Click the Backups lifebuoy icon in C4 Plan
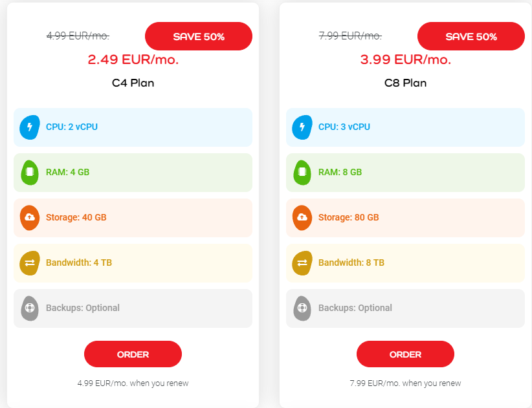Screen dimensions: 532x408 point(30,308)
